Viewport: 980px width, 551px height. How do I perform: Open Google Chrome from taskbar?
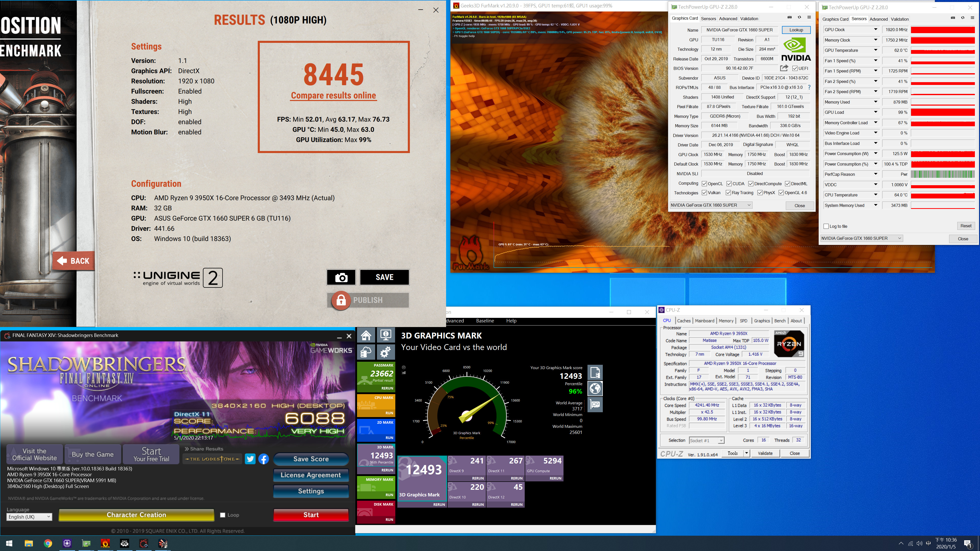[x=48, y=543]
